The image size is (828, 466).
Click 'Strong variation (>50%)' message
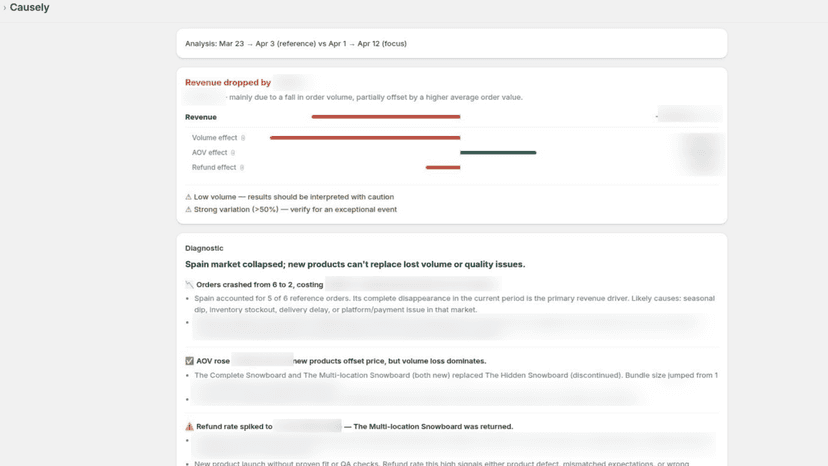[295, 210]
